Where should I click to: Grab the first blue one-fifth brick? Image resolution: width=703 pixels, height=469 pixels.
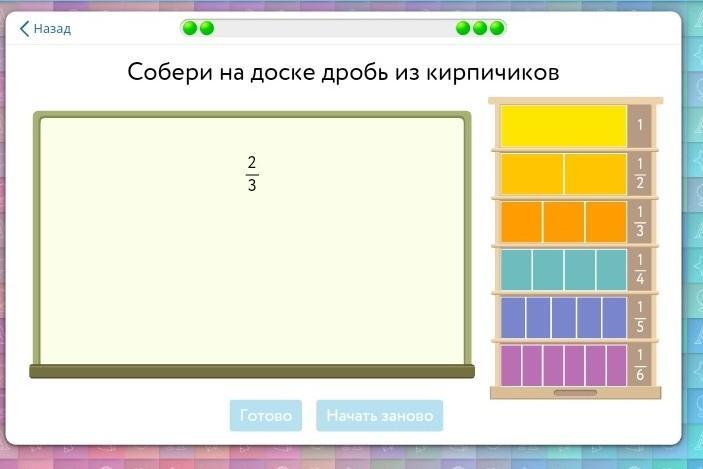pos(513,318)
